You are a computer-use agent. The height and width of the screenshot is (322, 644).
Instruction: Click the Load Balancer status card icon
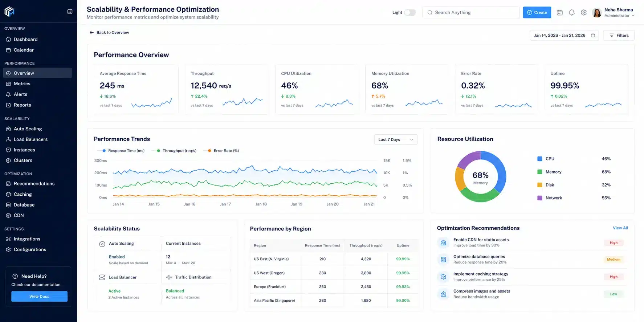(x=102, y=277)
